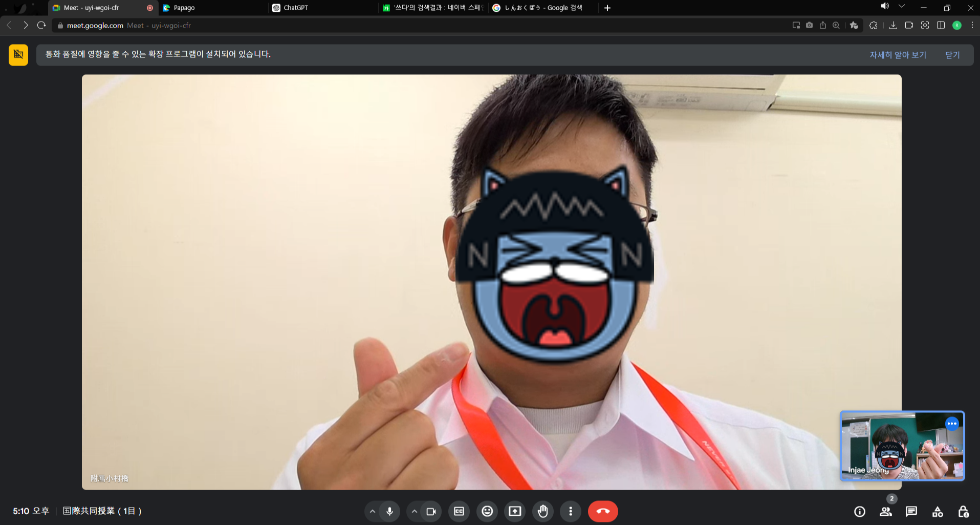This screenshot has height=525, width=980.
Task: Click the share page icon in address bar
Action: pos(823,25)
